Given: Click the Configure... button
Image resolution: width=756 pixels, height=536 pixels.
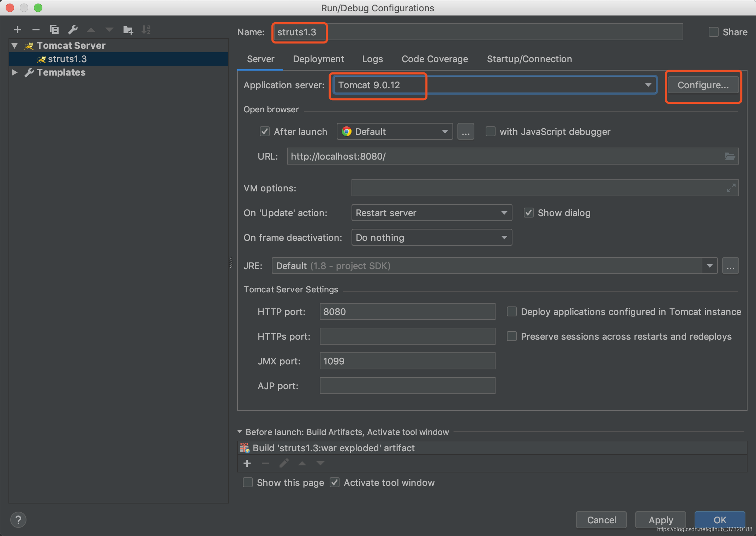Looking at the screenshot, I should (703, 85).
